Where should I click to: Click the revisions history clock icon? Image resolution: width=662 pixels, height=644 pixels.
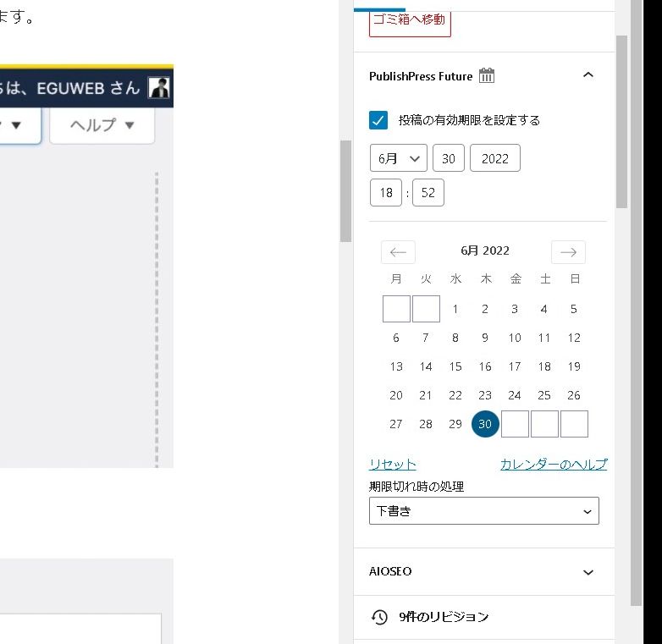[x=380, y=617]
